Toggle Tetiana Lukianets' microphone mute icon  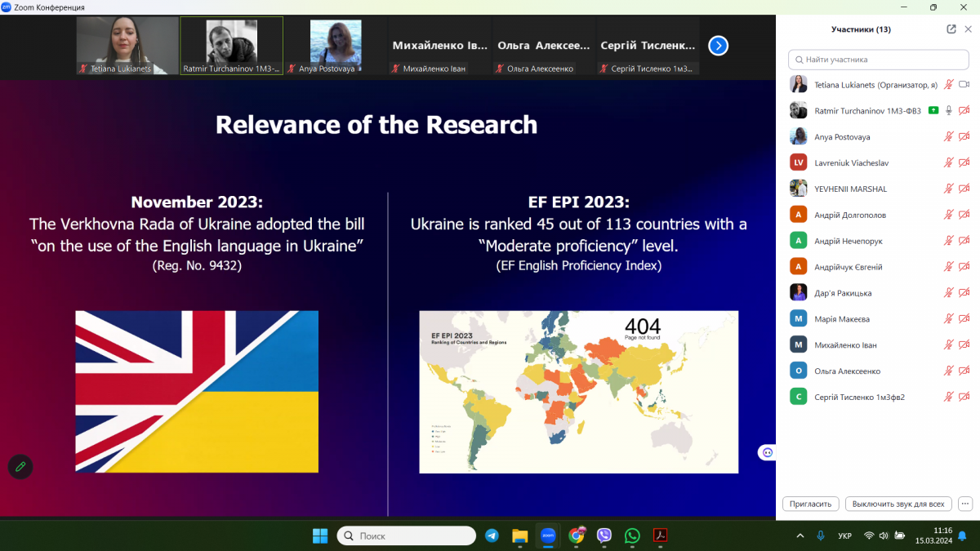pos(948,84)
